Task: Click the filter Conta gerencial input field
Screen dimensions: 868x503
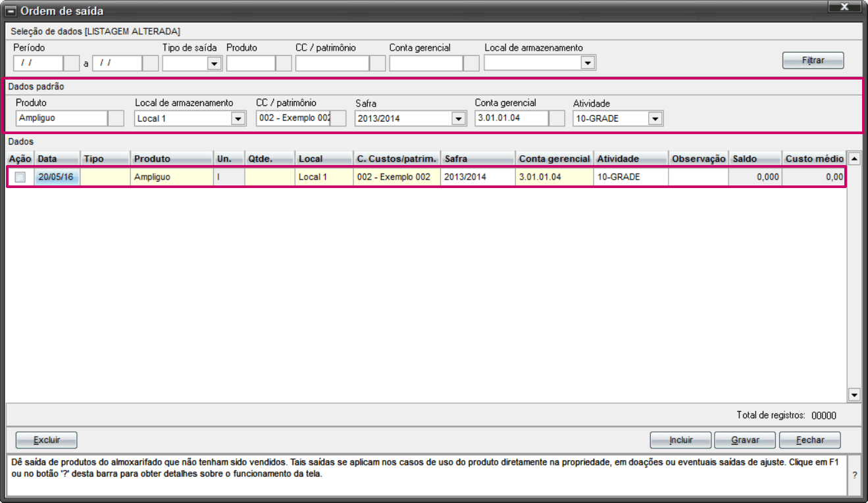Action: (x=426, y=63)
